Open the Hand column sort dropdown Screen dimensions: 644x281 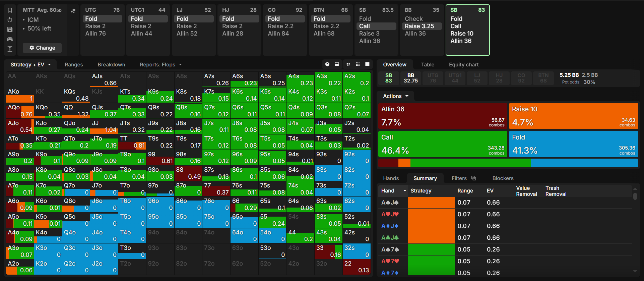[405, 191]
